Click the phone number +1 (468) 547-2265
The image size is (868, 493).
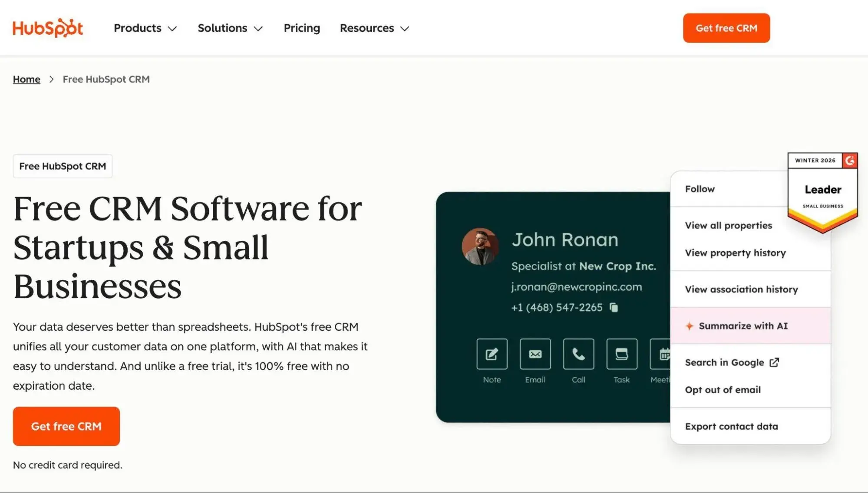(x=557, y=307)
